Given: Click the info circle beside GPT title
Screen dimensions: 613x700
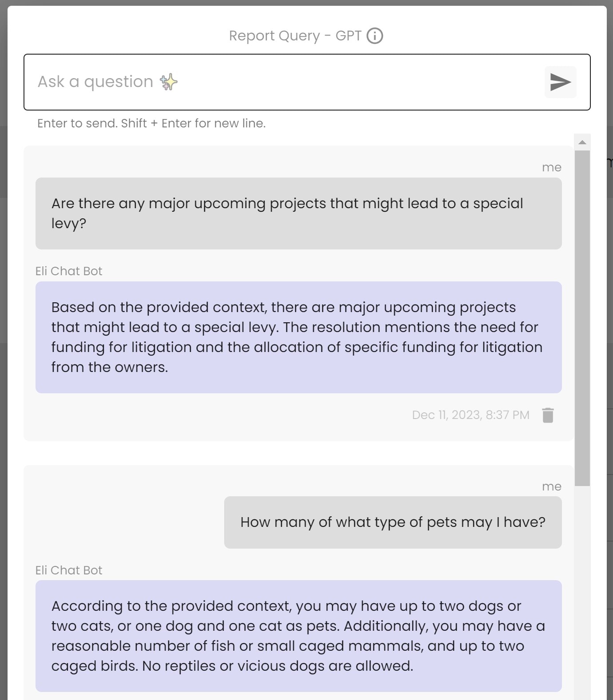Looking at the screenshot, I should coord(375,36).
